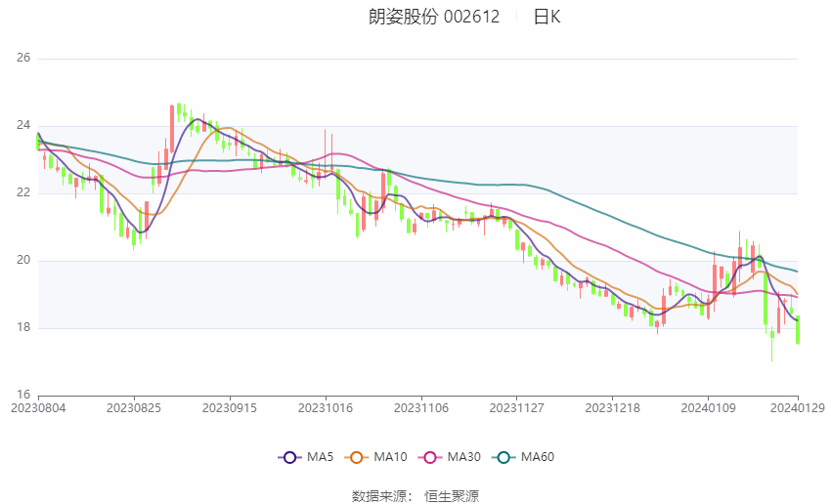Hide the MA10 line via its label

(391, 457)
